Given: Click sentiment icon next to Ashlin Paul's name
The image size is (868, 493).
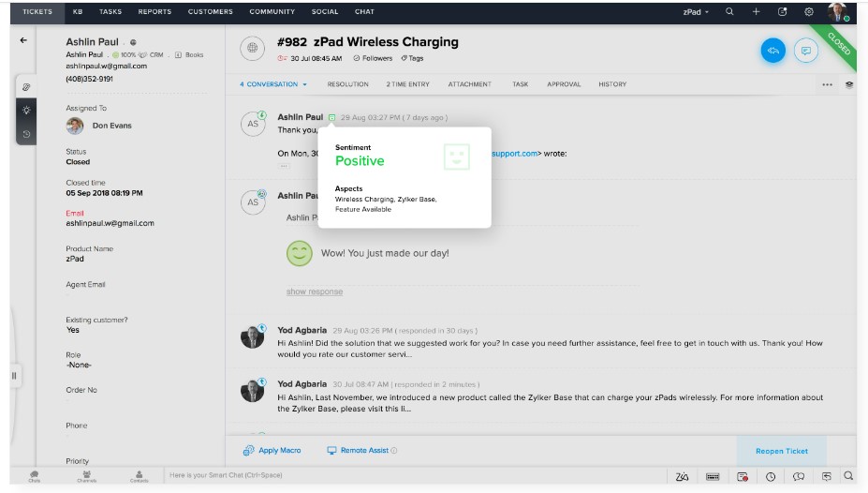Looking at the screenshot, I should (331, 117).
